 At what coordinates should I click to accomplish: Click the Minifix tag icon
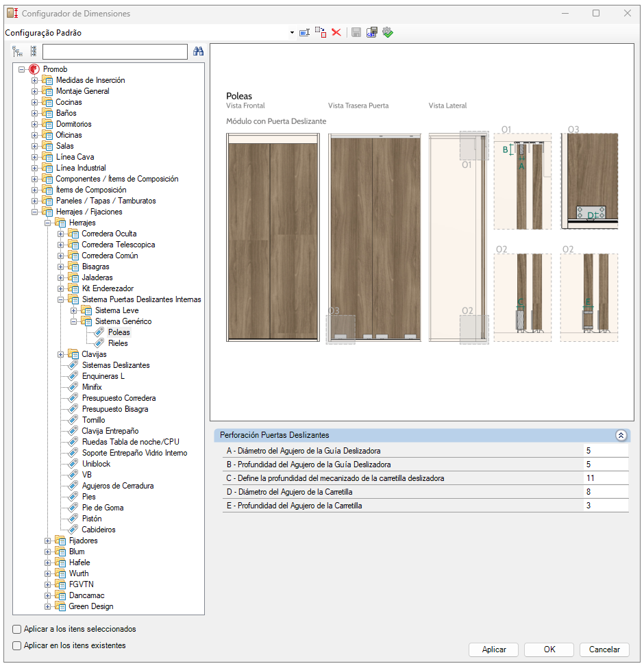73,387
